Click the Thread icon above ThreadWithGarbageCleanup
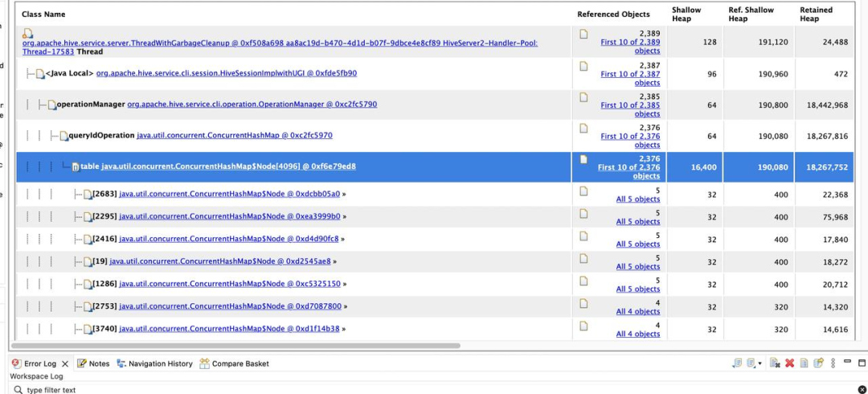 click(x=27, y=33)
